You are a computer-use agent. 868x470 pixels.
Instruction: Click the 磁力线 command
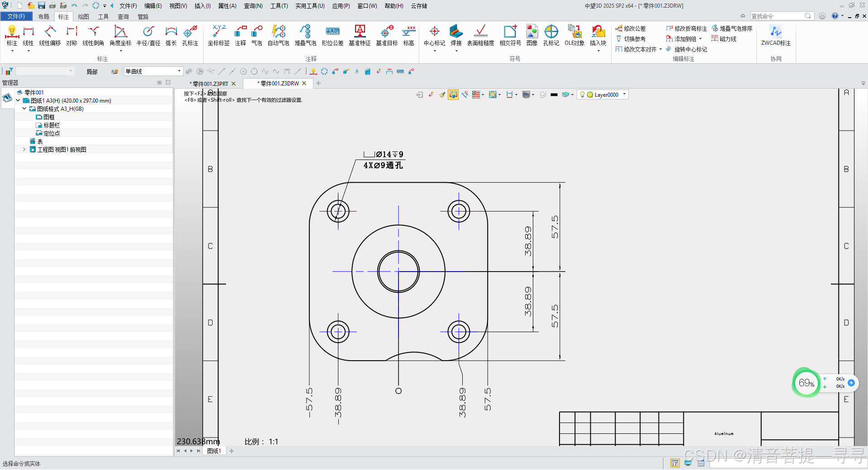pos(724,39)
